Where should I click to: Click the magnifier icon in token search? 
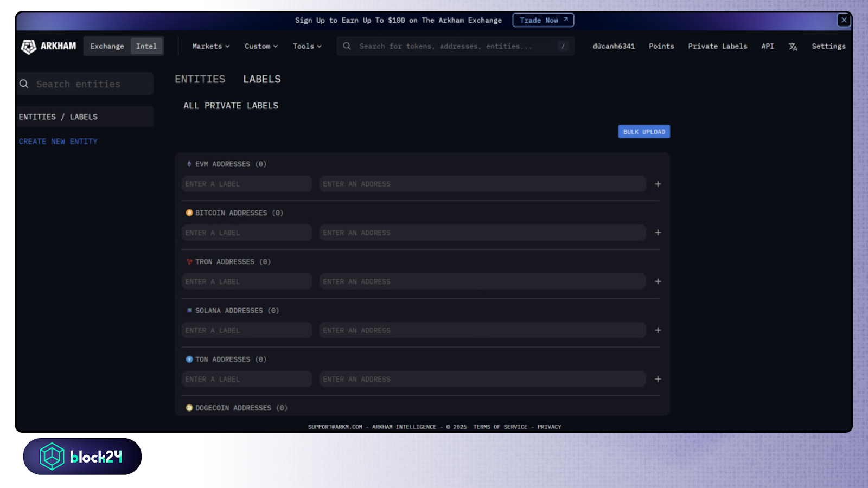point(347,46)
